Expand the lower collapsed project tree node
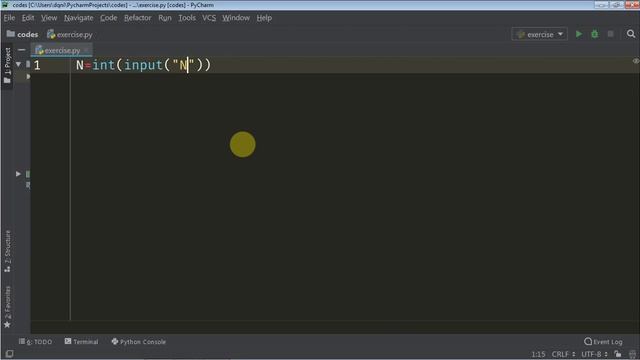The width and height of the screenshot is (640, 360). pyautogui.click(x=18, y=174)
